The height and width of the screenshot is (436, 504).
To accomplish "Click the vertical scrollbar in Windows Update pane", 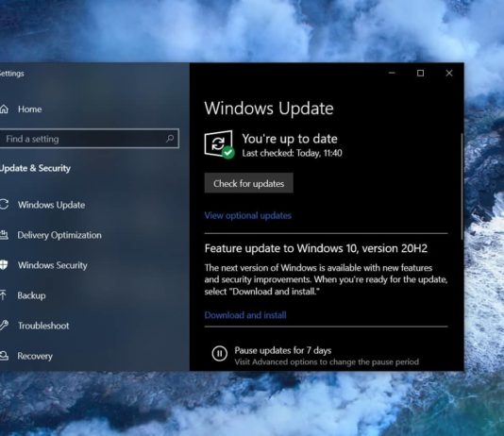I will 462,186.
